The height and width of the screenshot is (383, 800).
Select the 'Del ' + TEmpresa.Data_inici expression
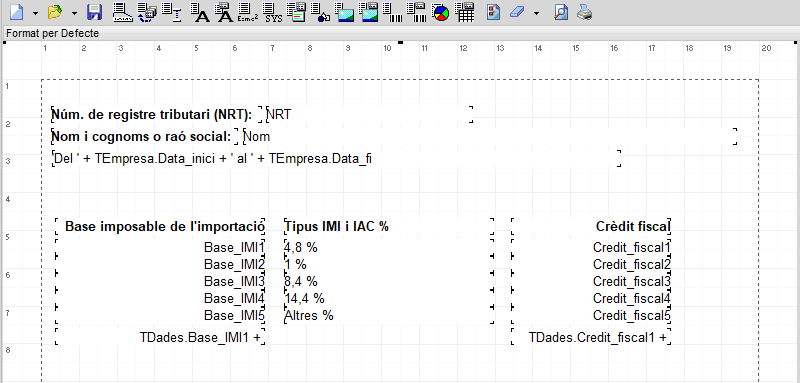(x=337, y=159)
